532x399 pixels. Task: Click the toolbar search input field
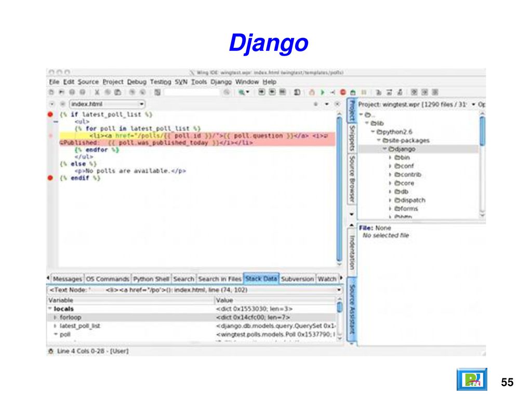coord(192,92)
